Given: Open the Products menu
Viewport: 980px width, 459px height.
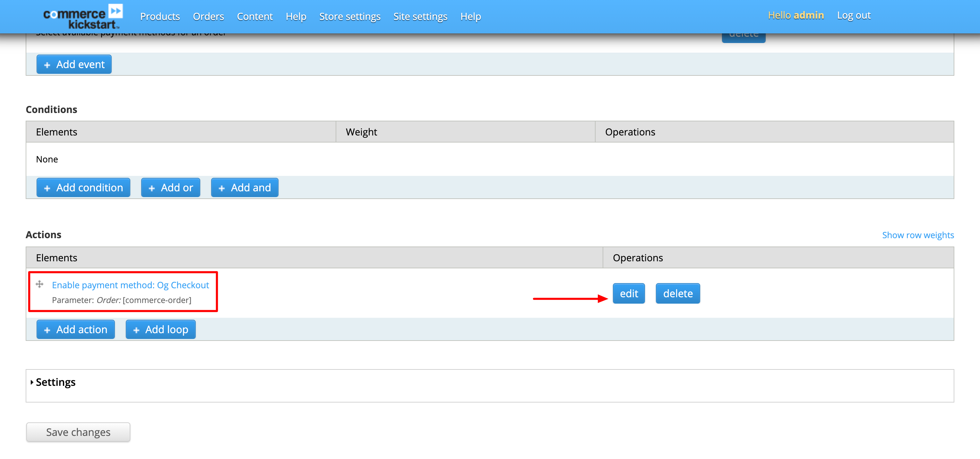Looking at the screenshot, I should pos(160,16).
